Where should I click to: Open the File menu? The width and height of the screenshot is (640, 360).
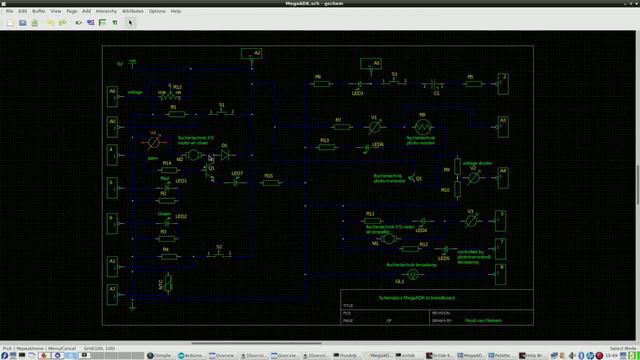(x=9, y=11)
